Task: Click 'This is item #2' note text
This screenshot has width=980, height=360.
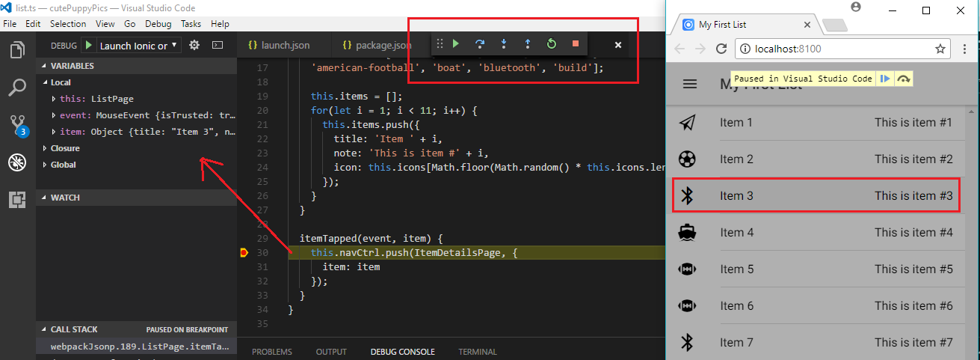Action: (913, 159)
